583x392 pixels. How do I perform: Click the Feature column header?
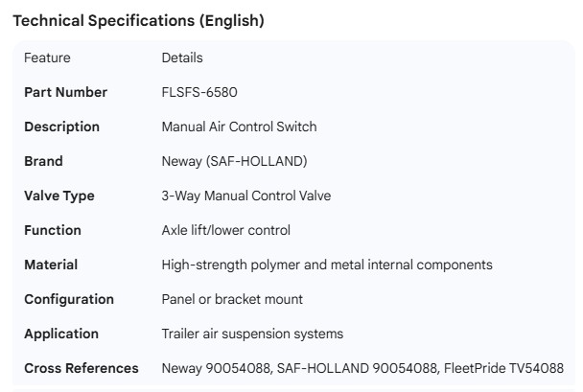pyautogui.click(x=47, y=58)
